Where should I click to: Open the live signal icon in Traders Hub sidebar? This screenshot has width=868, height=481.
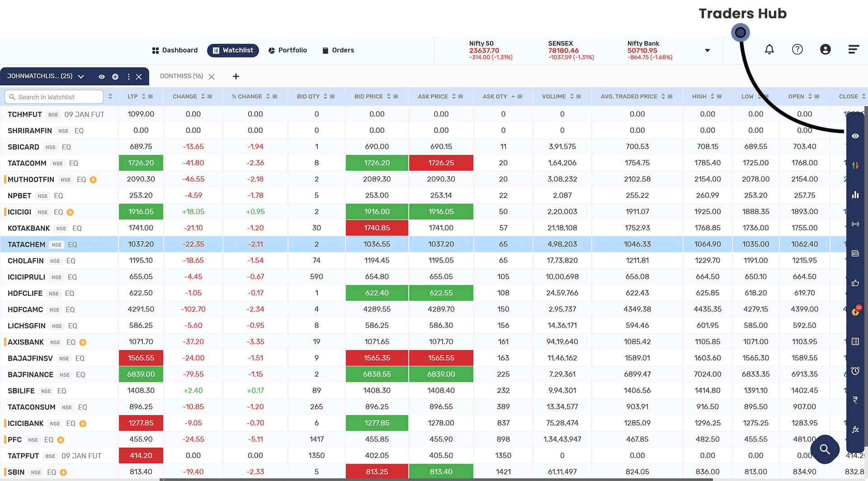[x=855, y=224]
